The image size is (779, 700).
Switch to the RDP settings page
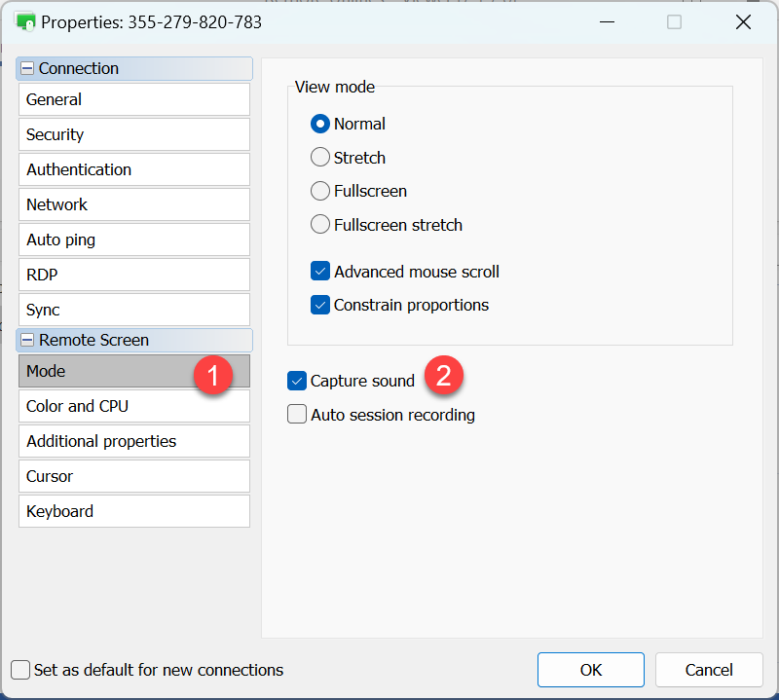click(133, 275)
